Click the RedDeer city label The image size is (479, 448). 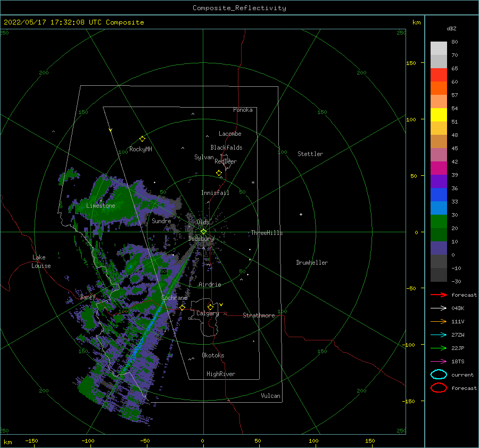(x=226, y=161)
